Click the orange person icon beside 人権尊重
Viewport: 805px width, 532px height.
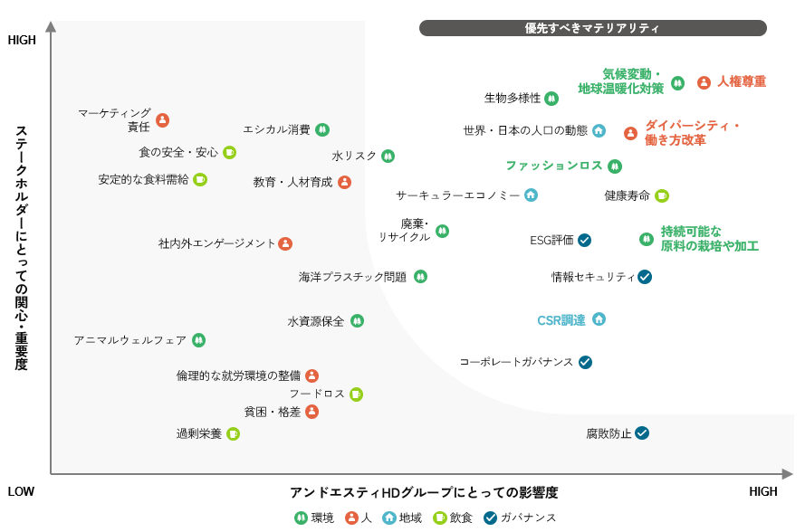click(x=704, y=82)
